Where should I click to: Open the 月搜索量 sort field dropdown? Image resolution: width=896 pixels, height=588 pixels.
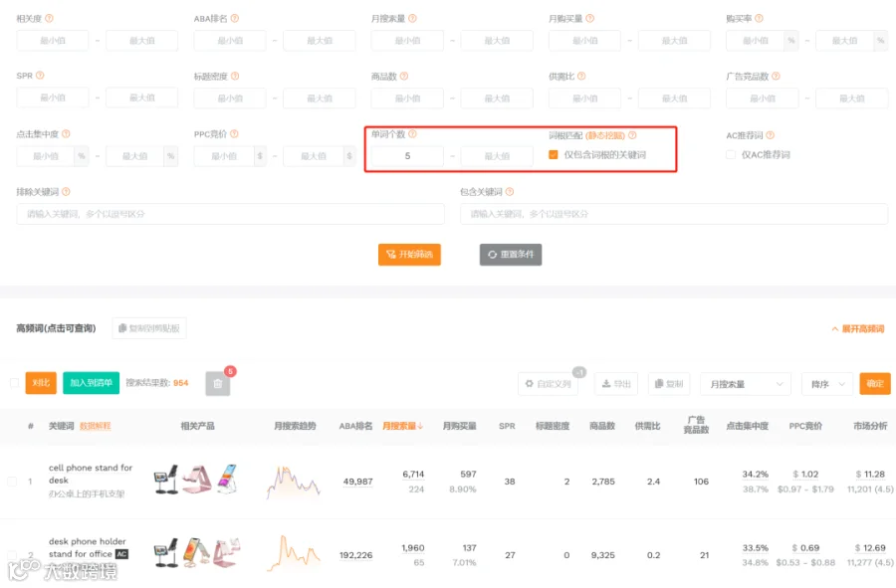[x=745, y=384]
